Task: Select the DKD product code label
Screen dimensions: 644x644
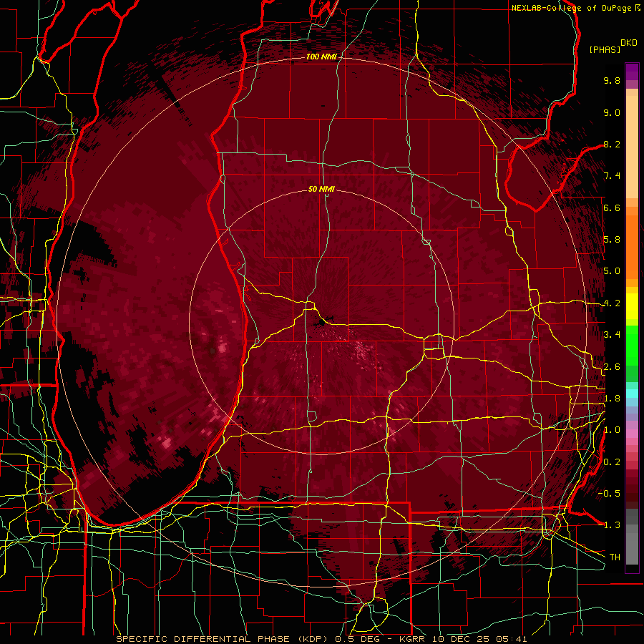Action: click(x=628, y=43)
